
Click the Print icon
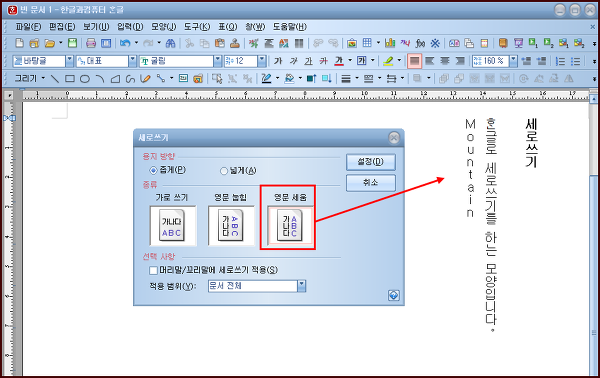[91, 43]
